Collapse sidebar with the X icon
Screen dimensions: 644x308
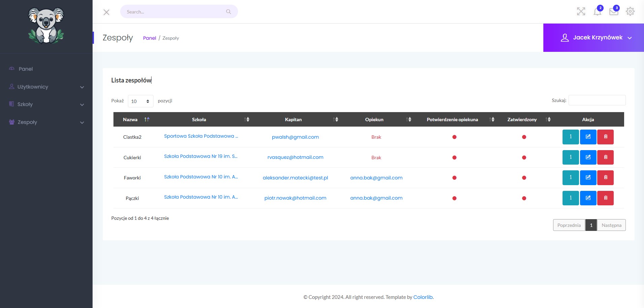(x=106, y=12)
